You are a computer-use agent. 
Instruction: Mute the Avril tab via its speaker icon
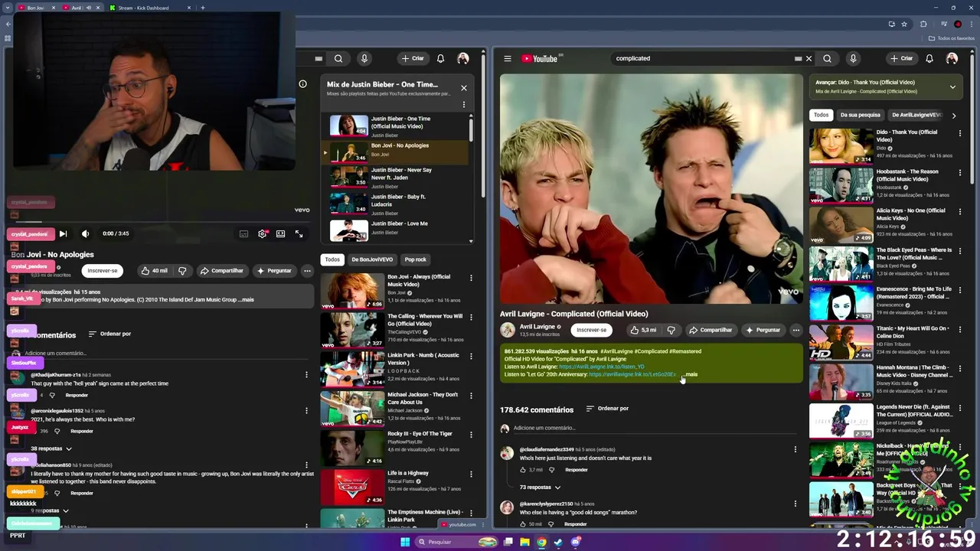click(x=88, y=8)
